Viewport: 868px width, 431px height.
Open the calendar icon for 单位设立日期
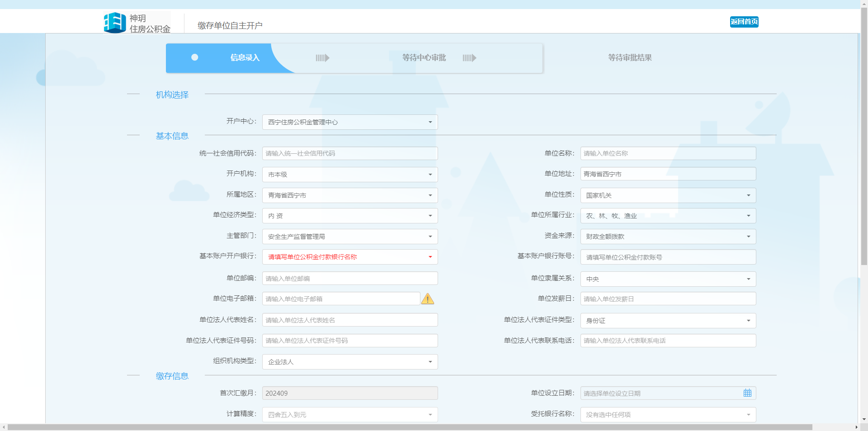[747, 393]
